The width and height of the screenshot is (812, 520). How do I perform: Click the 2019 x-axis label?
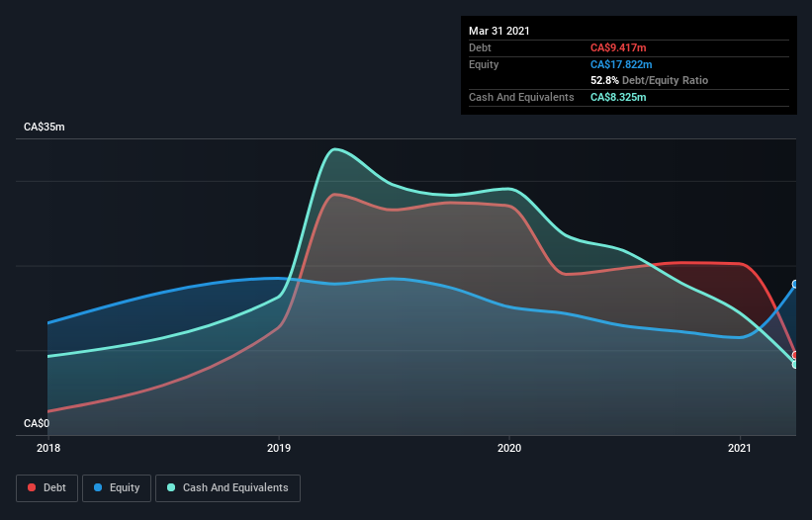279,448
